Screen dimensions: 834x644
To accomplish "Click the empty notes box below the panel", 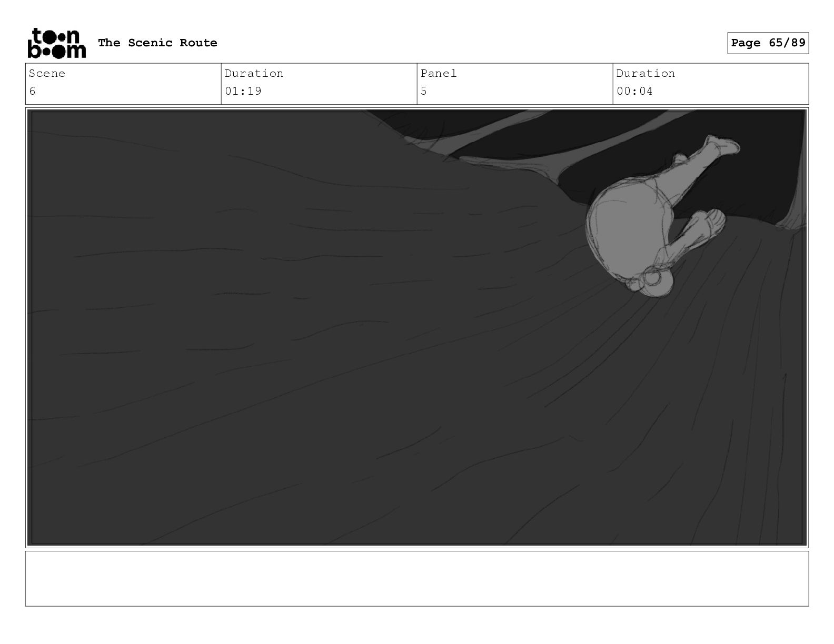I will pos(417,578).
